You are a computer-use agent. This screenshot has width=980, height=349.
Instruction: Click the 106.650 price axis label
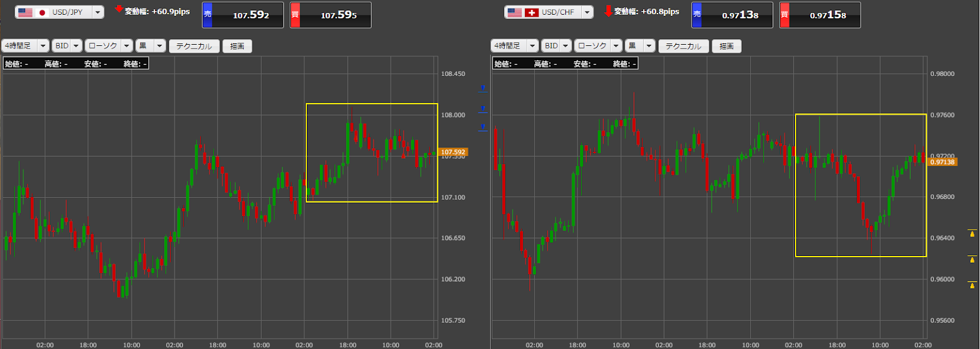coord(453,238)
